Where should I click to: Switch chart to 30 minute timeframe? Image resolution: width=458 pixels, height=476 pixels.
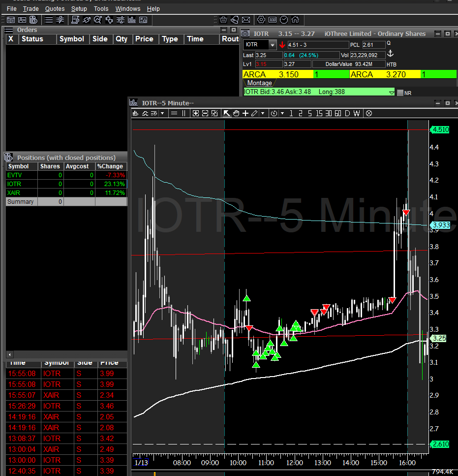329,114
